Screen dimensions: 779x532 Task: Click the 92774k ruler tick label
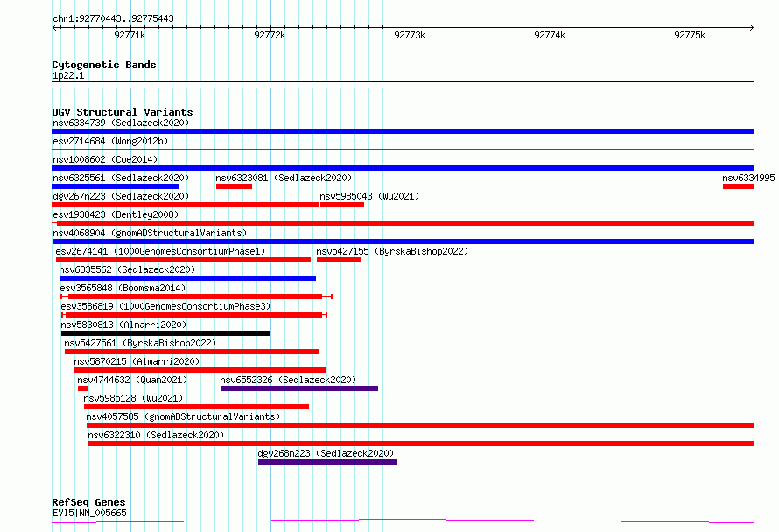tap(550, 35)
